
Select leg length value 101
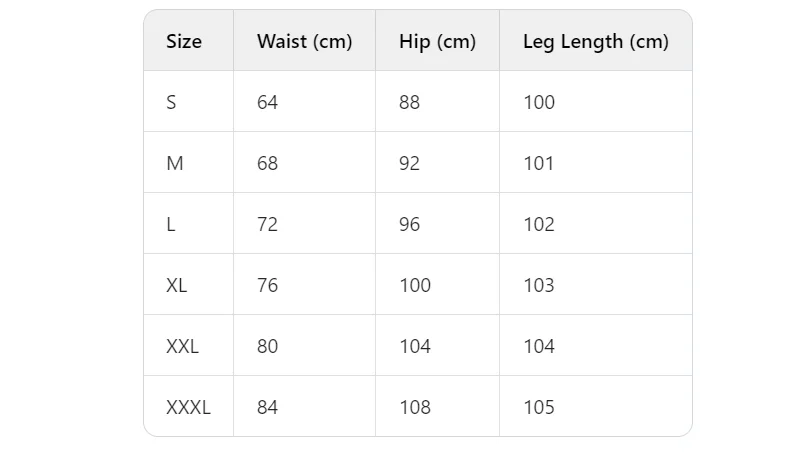click(x=538, y=163)
